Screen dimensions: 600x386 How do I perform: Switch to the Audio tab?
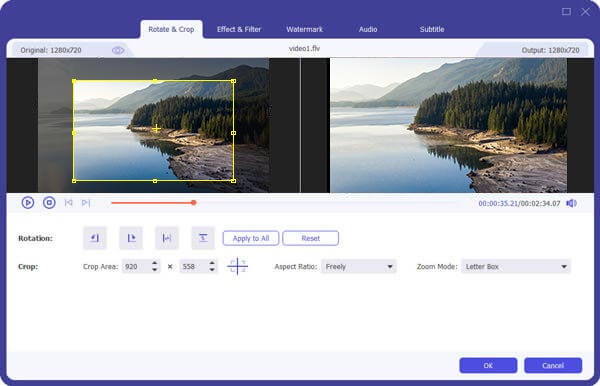[368, 29]
